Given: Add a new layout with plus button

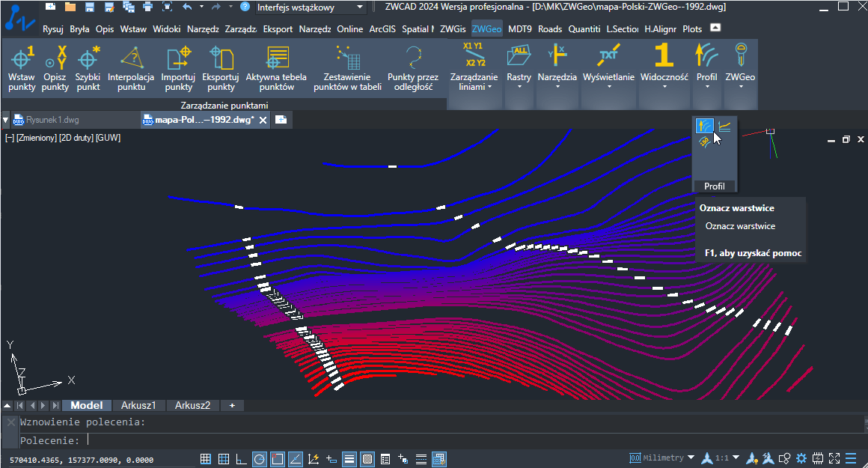Looking at the screenshot, I should click(232, 405).
